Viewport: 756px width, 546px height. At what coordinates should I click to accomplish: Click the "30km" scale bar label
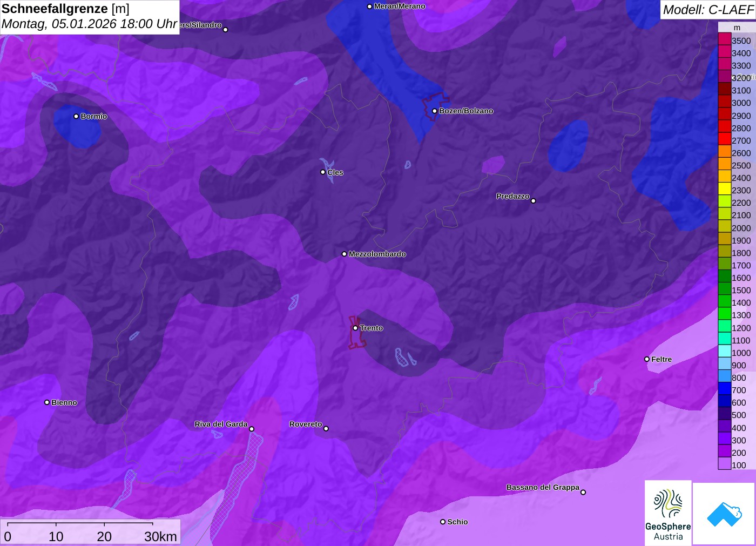tap(160, 536)
